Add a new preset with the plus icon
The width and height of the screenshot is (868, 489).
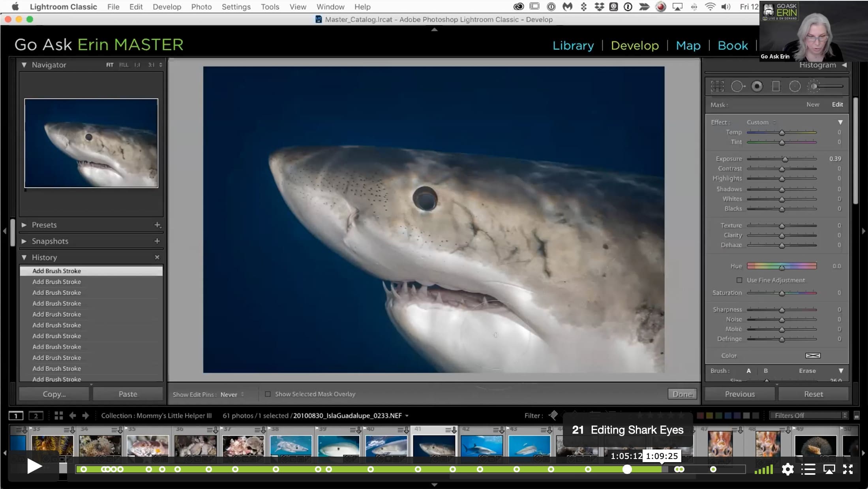tap(157, 225)
